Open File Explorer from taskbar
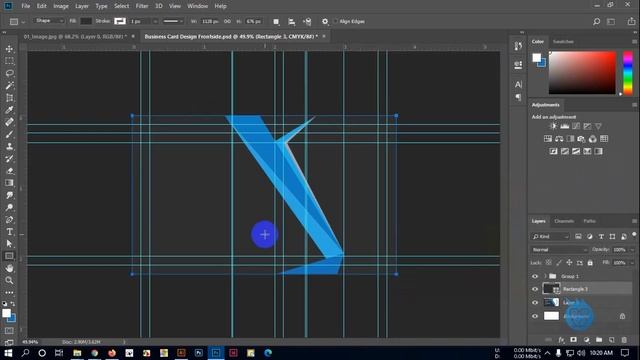Screen dimensions: 640x360 77,353
